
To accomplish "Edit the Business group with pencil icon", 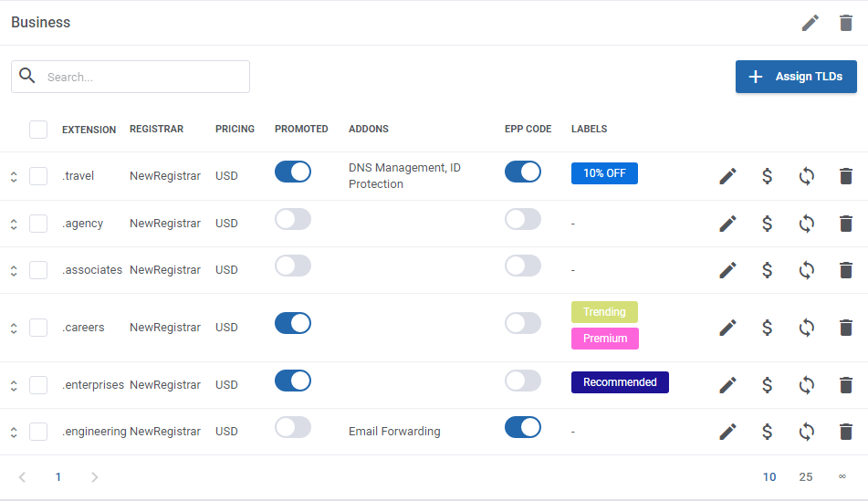I will coord(810,23).
